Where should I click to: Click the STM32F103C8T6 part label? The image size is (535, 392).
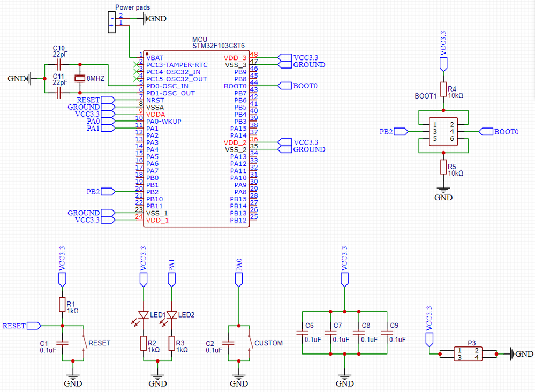(x=218, y=46)
